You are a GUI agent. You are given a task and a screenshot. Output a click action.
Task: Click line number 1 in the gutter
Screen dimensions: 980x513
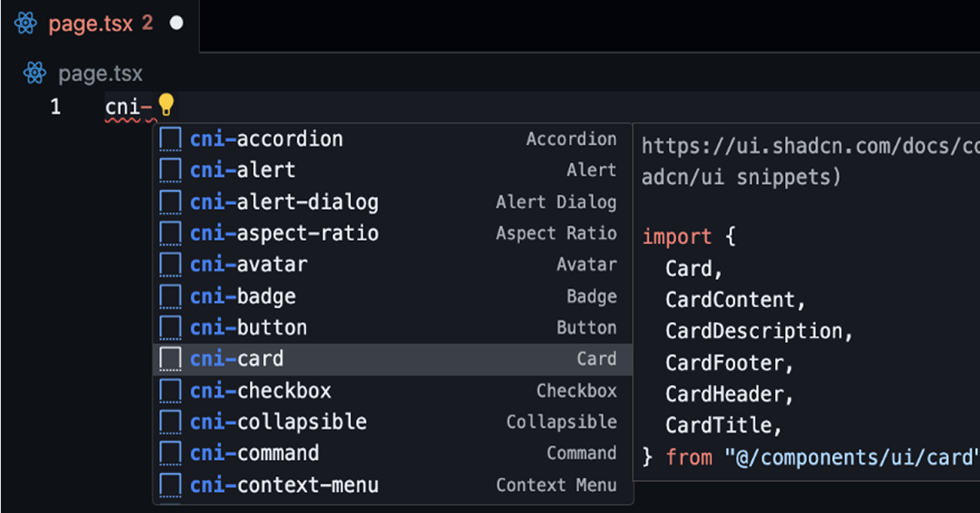tap(56, 106)
